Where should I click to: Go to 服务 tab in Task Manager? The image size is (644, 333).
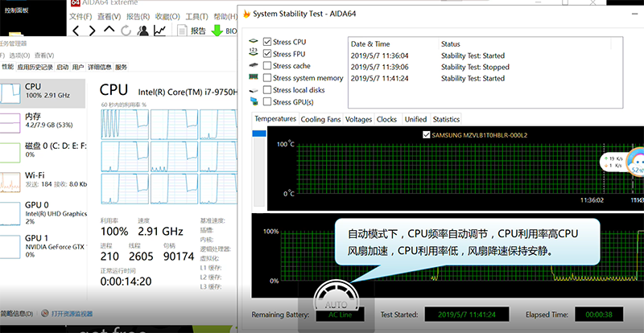pos(122,68)
